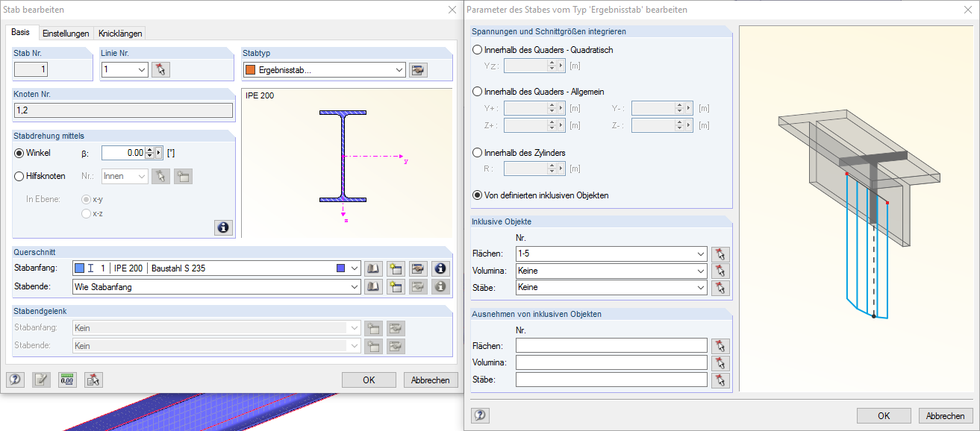Viewport: 980px width, 431px height.
Task: Edit cross-section icon in Stabanfang row
Action: 418,268
